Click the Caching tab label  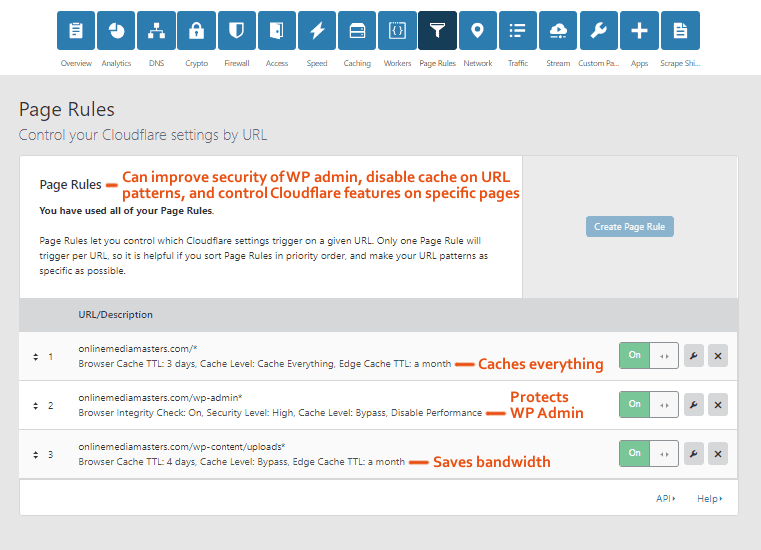click(357, 63)
